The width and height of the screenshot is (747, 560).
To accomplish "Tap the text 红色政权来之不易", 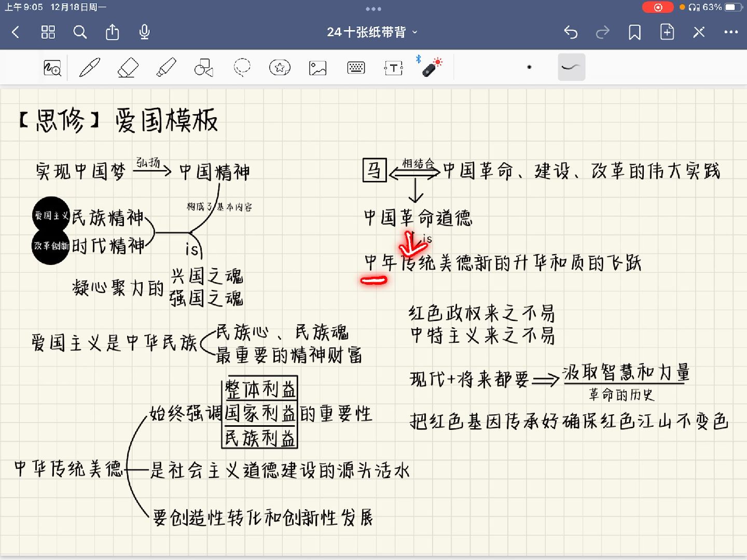I will pos(482,313).
